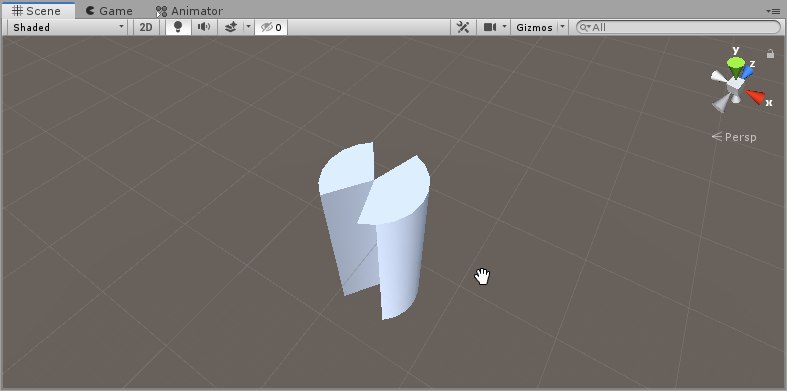Toggle scene effects layers icon
This screenshot has width=787, height=391.
coord(231,27)
